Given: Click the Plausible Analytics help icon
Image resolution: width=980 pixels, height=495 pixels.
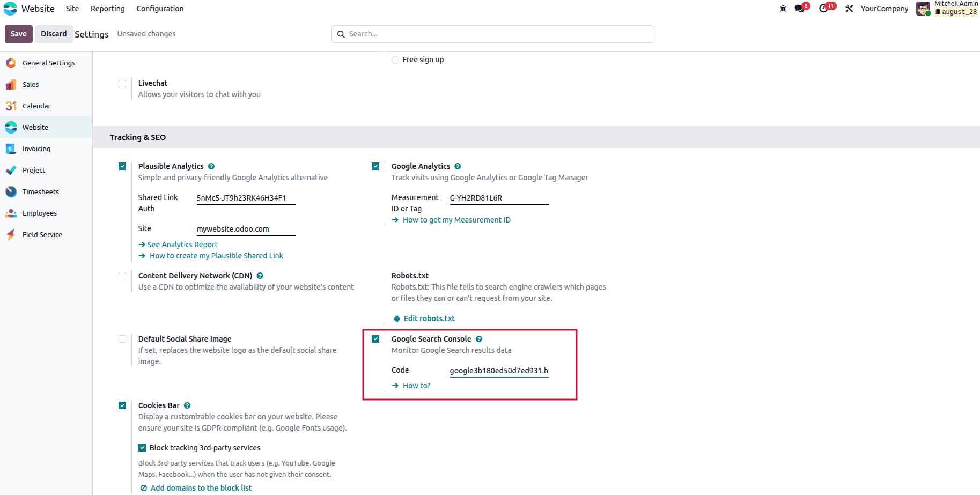Looking at the screenshot, I should (x=211, y=166).
